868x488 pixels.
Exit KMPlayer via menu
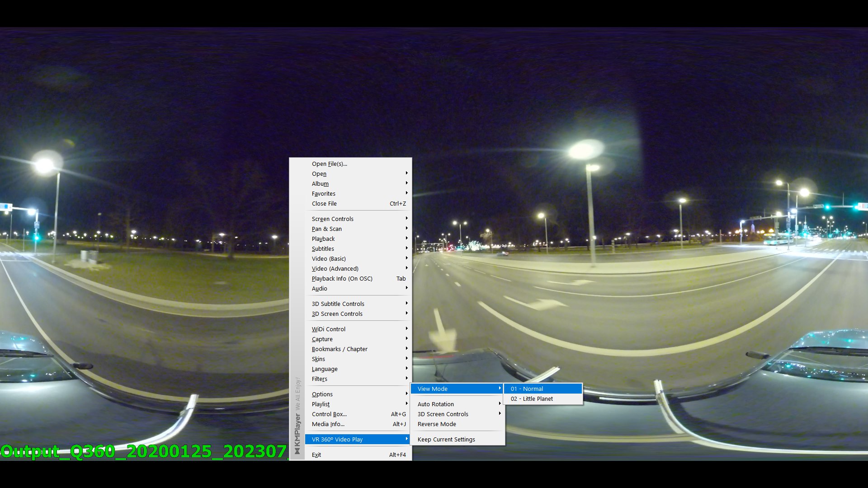tap(357, 455)
